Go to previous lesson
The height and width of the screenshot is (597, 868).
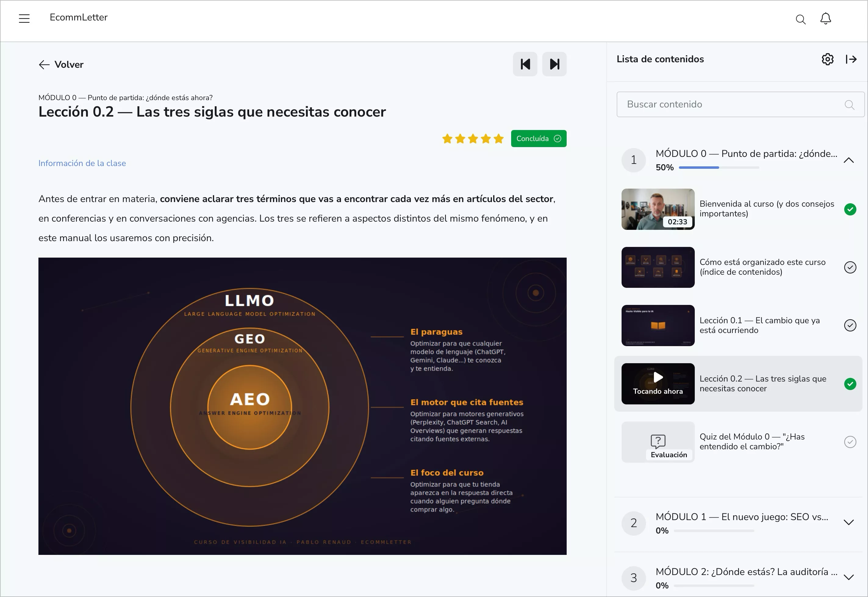point(525,64)
